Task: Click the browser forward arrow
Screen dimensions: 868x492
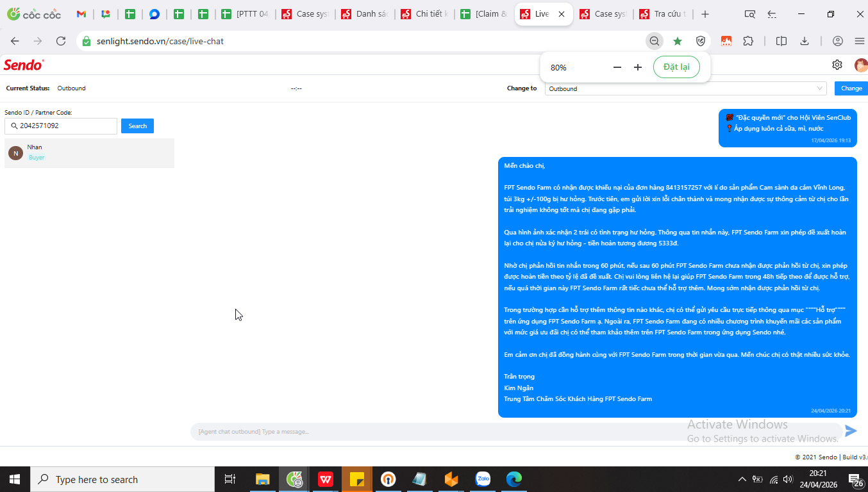Action: pos(38,41)
